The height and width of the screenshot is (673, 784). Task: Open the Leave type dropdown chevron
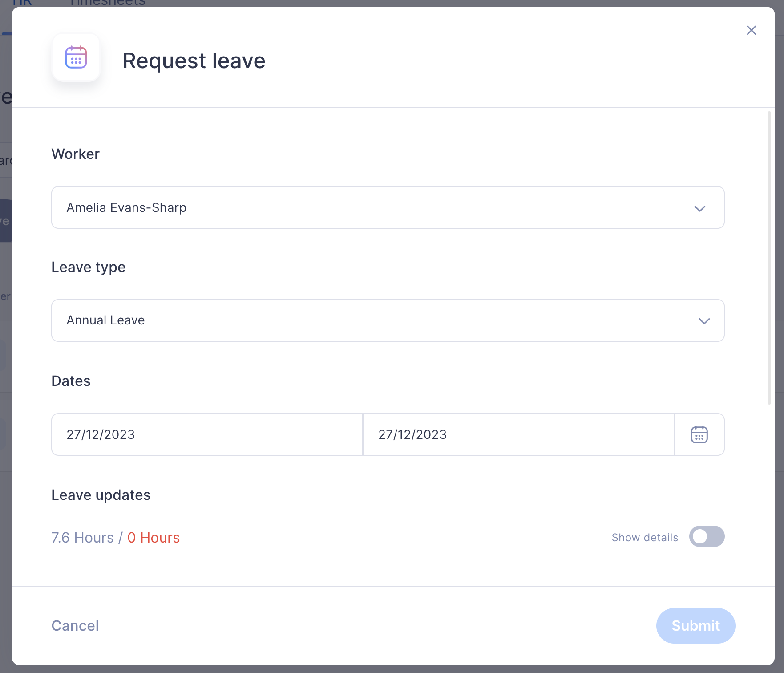coord(704,321)
